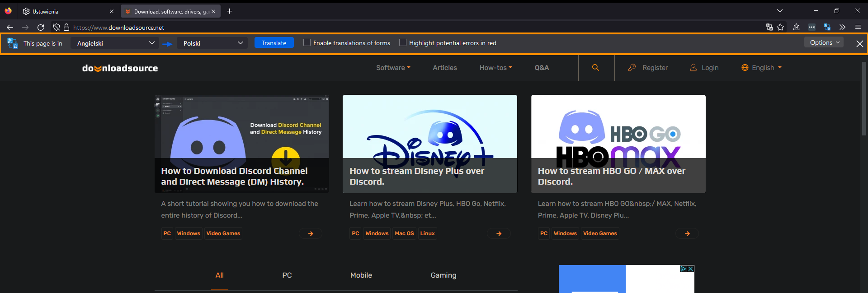The height and width of the screenshot is (293, 868).
Task: Open the password manager extension icon
Action: tap(812, 27)
